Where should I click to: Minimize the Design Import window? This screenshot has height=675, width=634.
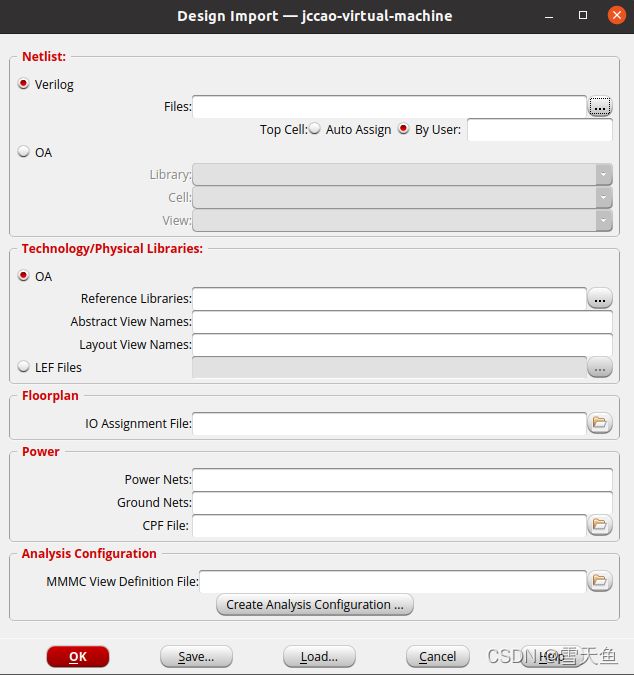(x=549, y=16)
